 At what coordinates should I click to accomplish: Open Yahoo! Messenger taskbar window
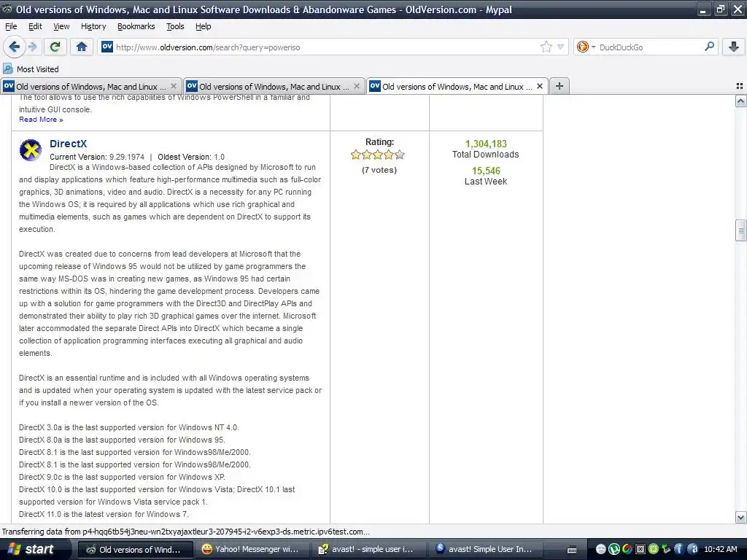[252, 550]
